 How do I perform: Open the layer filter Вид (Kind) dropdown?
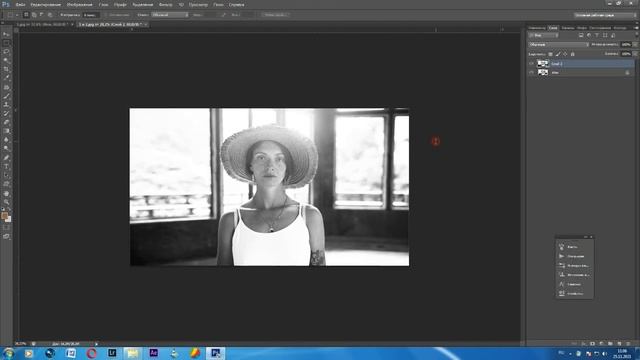pos(543,36)
